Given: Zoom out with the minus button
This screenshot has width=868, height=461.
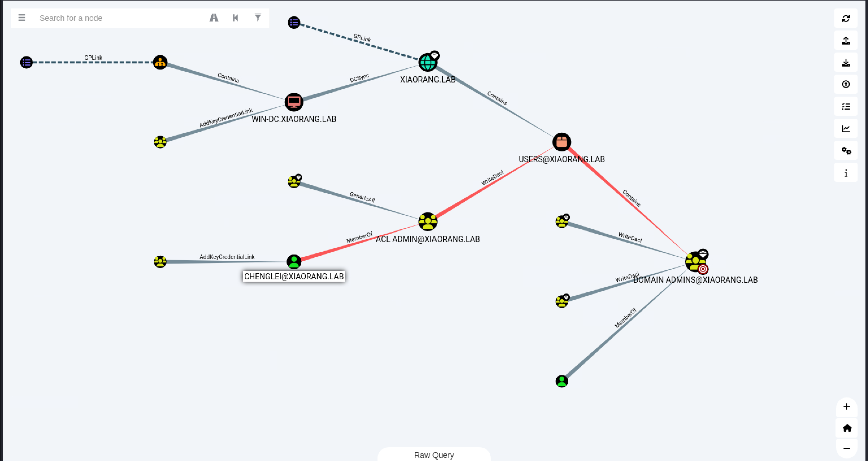Looking at the screenshot, I should [847, 448].
